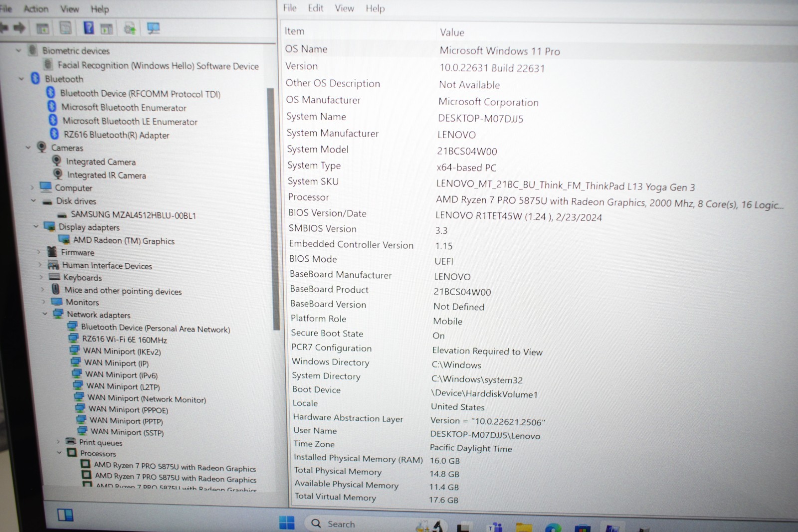The image size is (798, 532).
Task: Click the Processors category chip icon
Action: 72,453
